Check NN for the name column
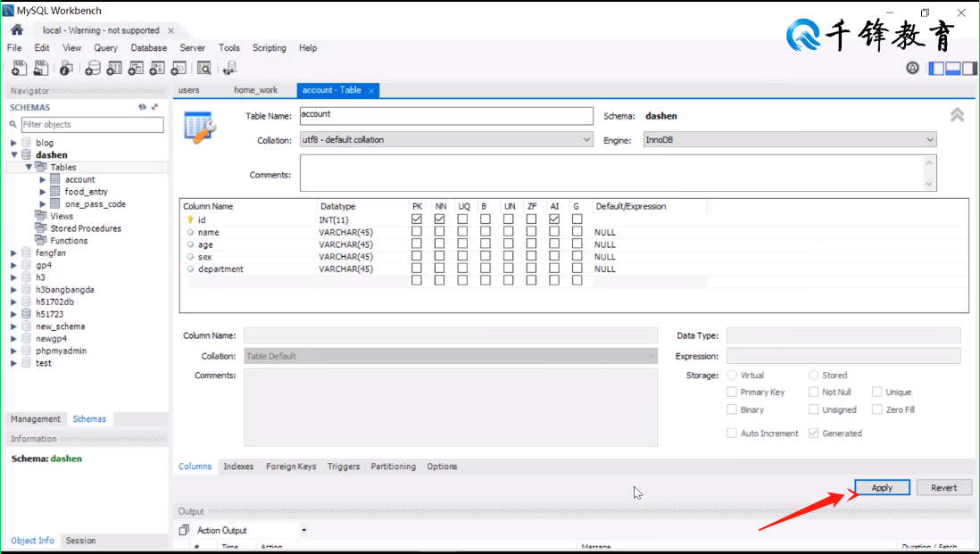The image size is (980, 554). [x=439, y=232]
